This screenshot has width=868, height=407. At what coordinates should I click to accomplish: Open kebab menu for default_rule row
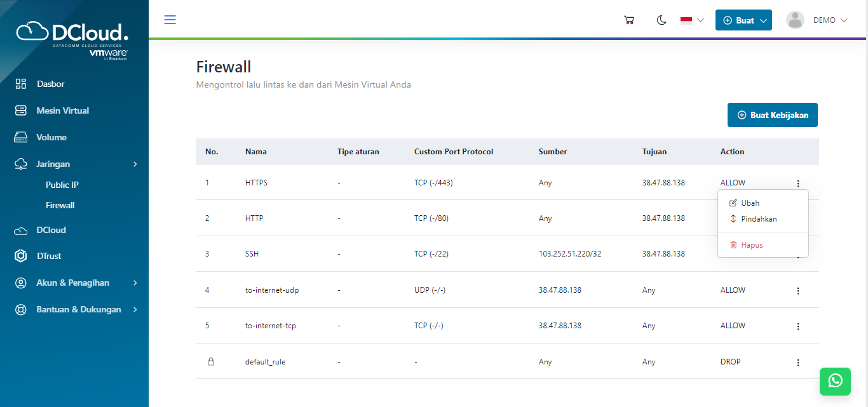coord(798,363)
